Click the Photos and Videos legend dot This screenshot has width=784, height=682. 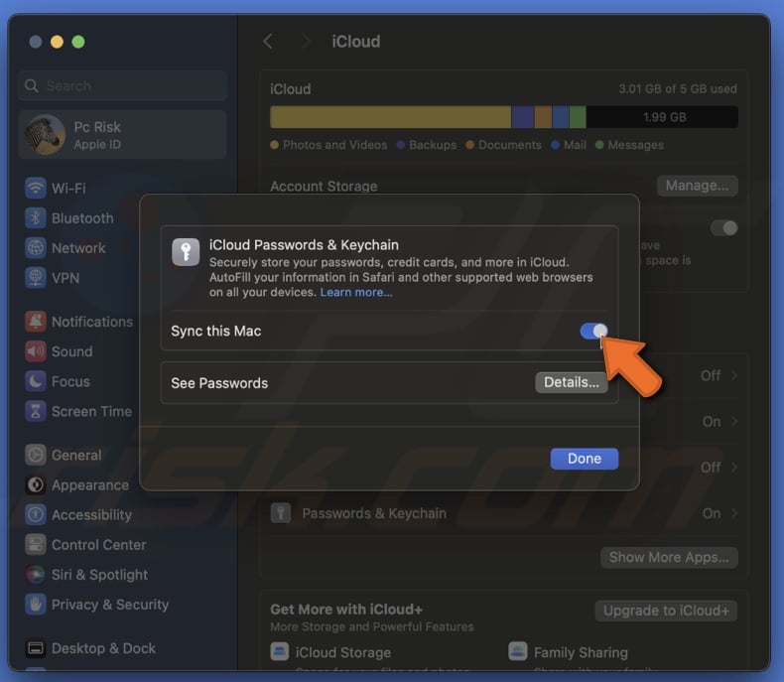click(274, 145)
